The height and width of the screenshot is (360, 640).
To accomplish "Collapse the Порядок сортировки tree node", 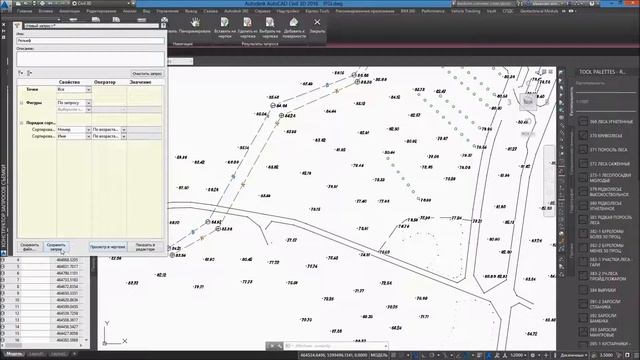I will 22,123.
